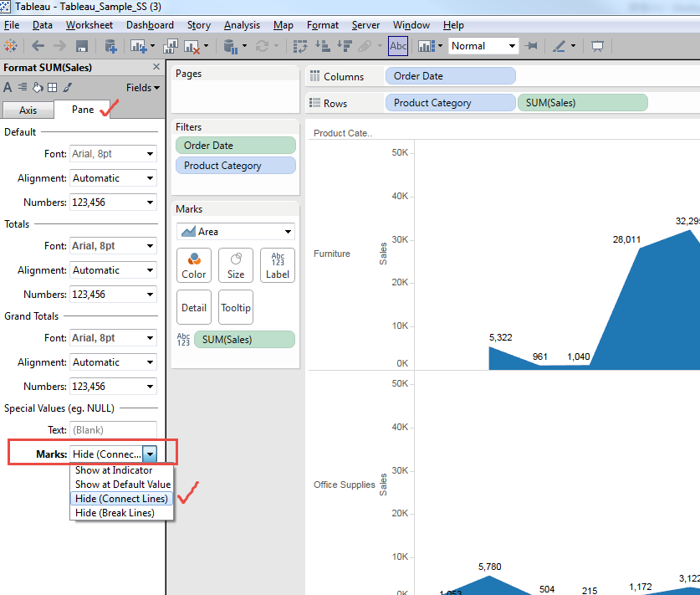The image size is (700, 595).
Task: Open the Totals Numbers dropdown
Action: [114, 294]
